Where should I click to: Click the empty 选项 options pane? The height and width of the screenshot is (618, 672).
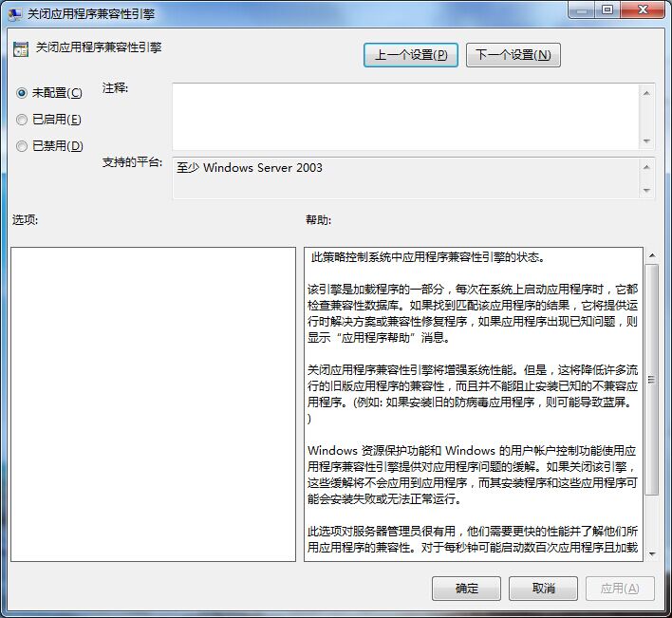(153, 404)
